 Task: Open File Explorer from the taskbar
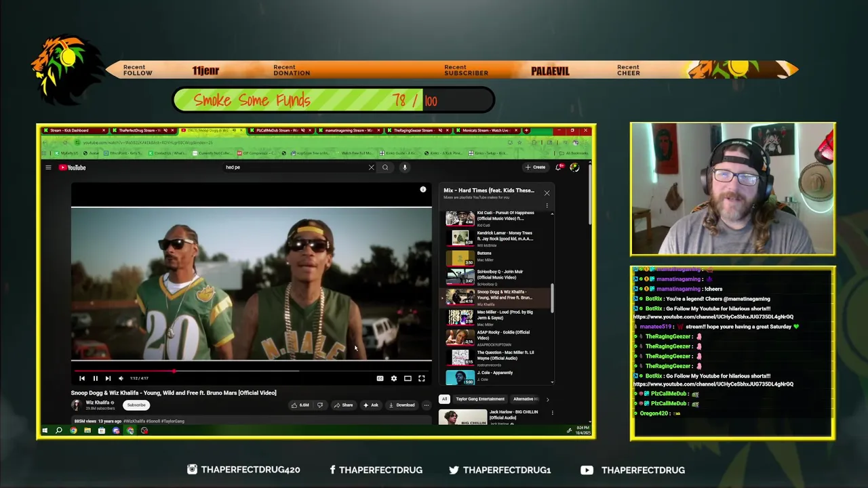(x=87, y=430)
